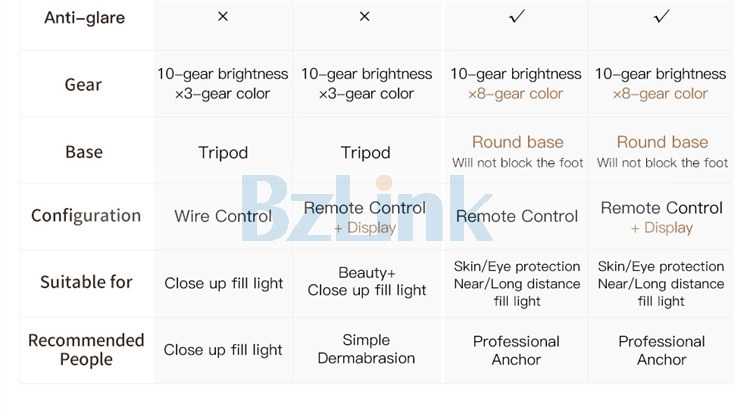Select the Anti-glare row header
Screen dimensions: 750x416
pyautogui.click(x=85, y=18)
